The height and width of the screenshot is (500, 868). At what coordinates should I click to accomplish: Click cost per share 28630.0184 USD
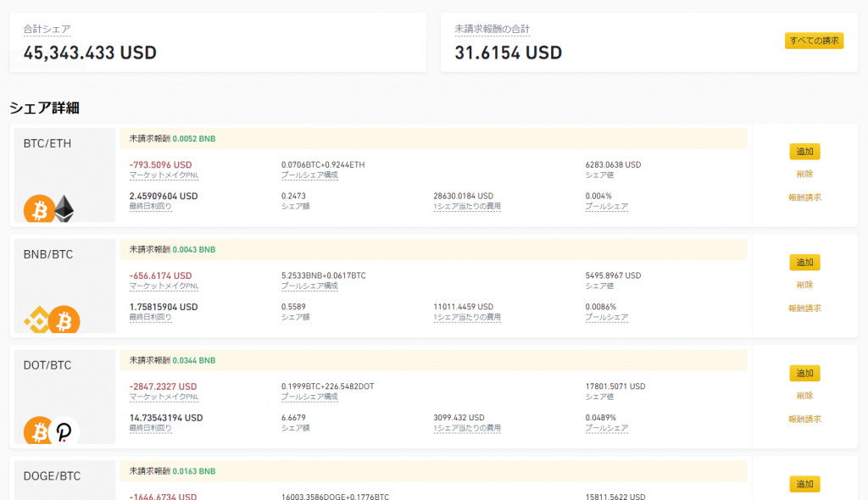pos(464,196)
